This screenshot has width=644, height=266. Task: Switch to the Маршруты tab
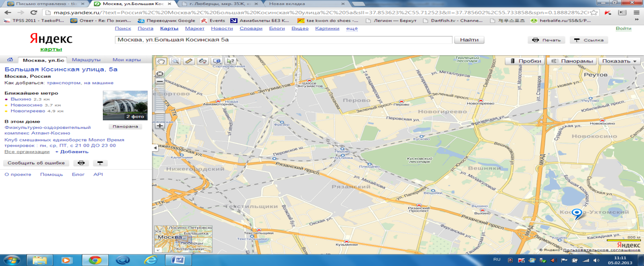(86, 60)
